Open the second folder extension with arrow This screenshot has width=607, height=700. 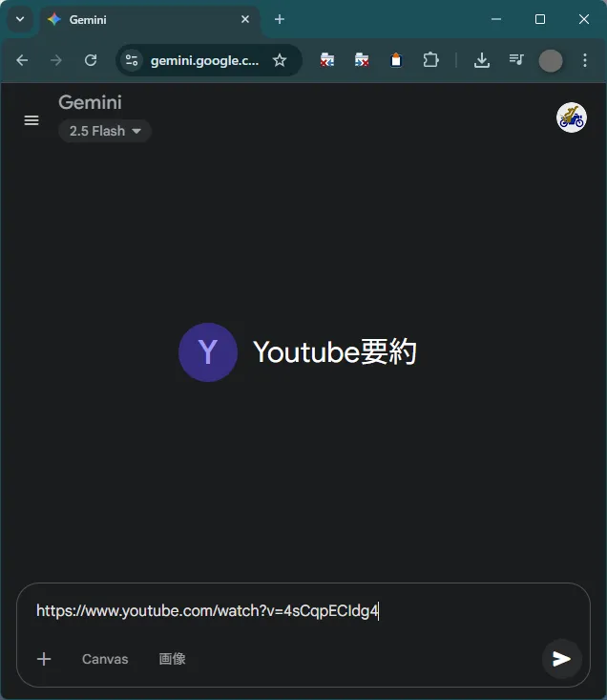362,60
